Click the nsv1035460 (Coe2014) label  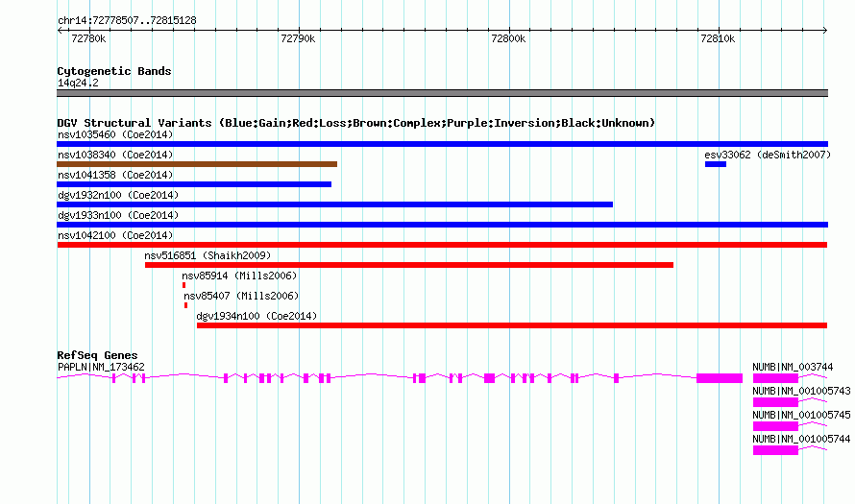coord(115,134)
